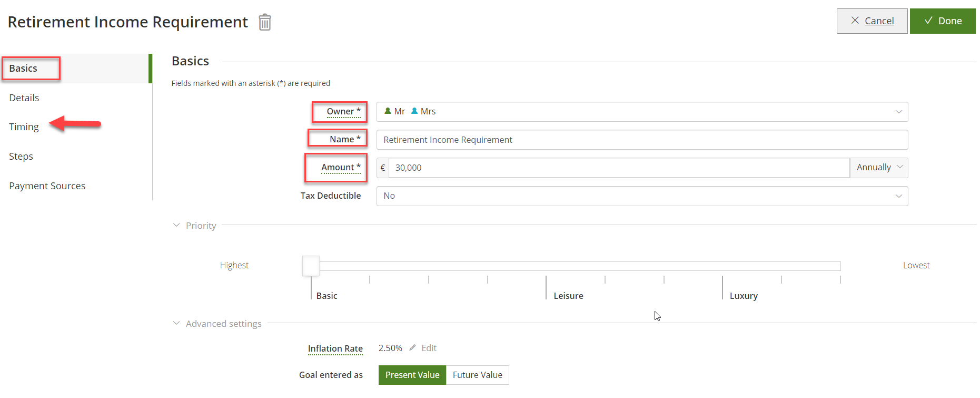This screenshot has height=398, width=980.
Task: Click into the Name input field
Action: (642, 140)
